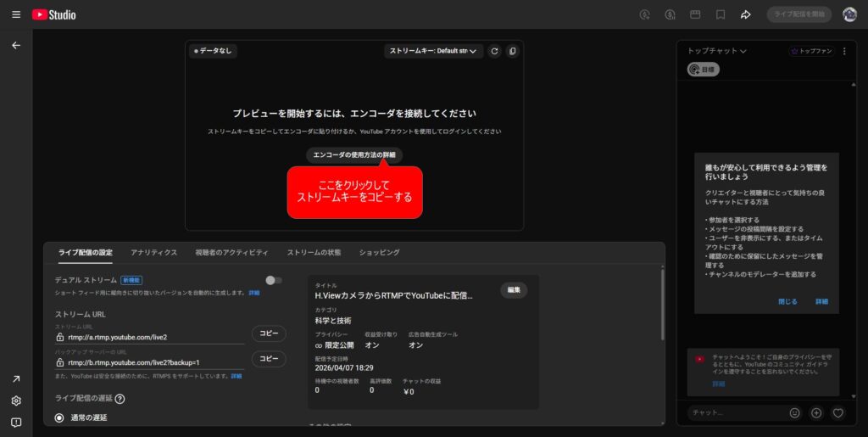Copy the stream URL with コピー button
The image size is (868, 437).
pyautogui.click(x=269, y=333)
